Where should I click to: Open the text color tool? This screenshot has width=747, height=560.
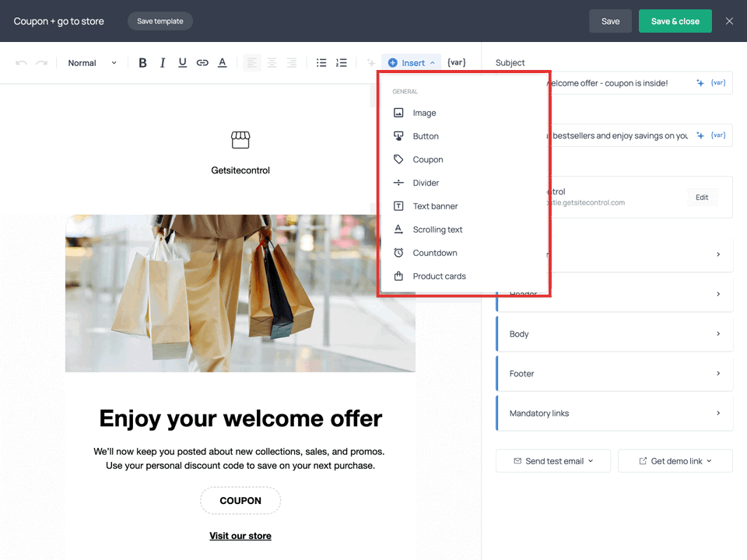click(222, 62)
